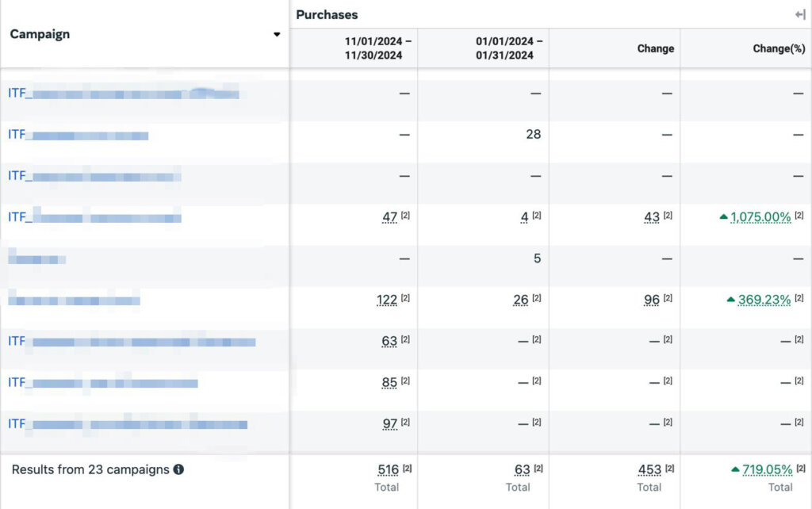
Task: Open the first ITF_ campaign link
Action: coord(123,94)
